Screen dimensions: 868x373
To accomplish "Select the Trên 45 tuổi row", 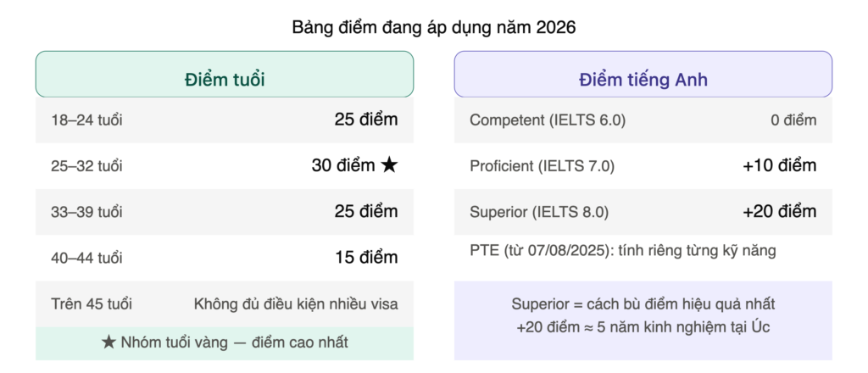I will pos(225,303).
